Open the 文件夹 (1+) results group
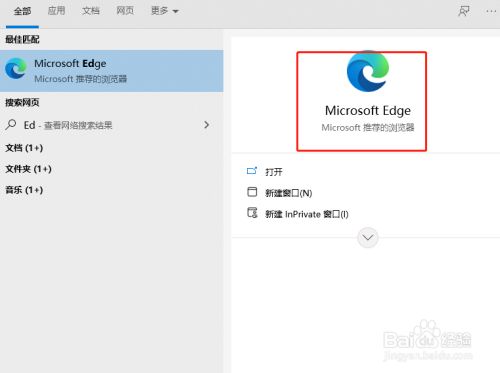The width and height of the screenshot is (500, 373). [28, 169]
